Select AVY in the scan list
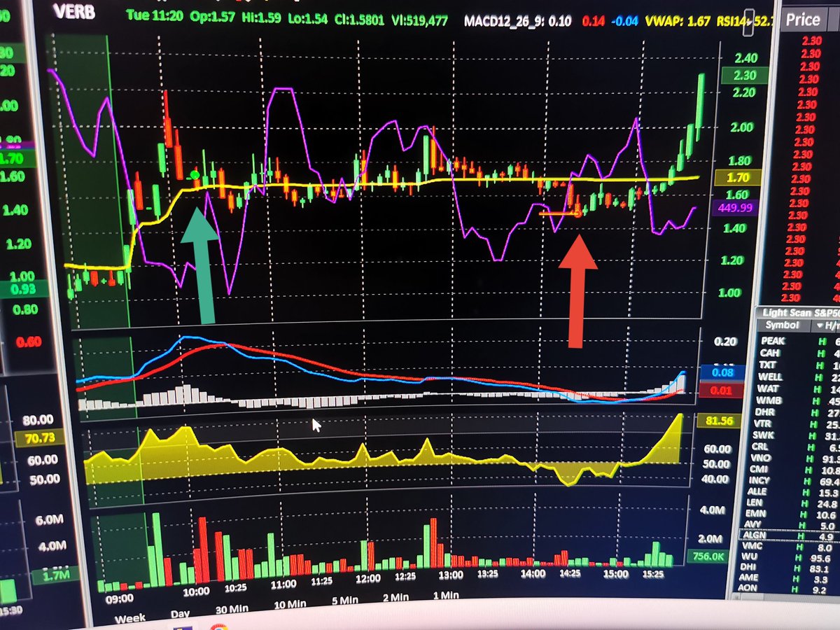 pos(752,525)
